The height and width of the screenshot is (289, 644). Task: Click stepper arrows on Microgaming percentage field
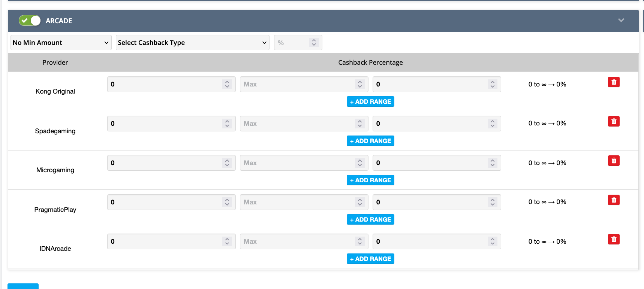493,163
